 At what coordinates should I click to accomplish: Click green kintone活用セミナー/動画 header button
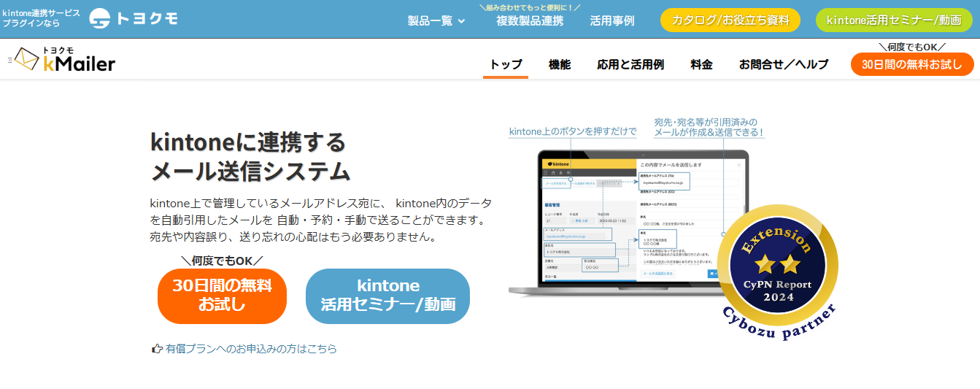tap(894, 20)
